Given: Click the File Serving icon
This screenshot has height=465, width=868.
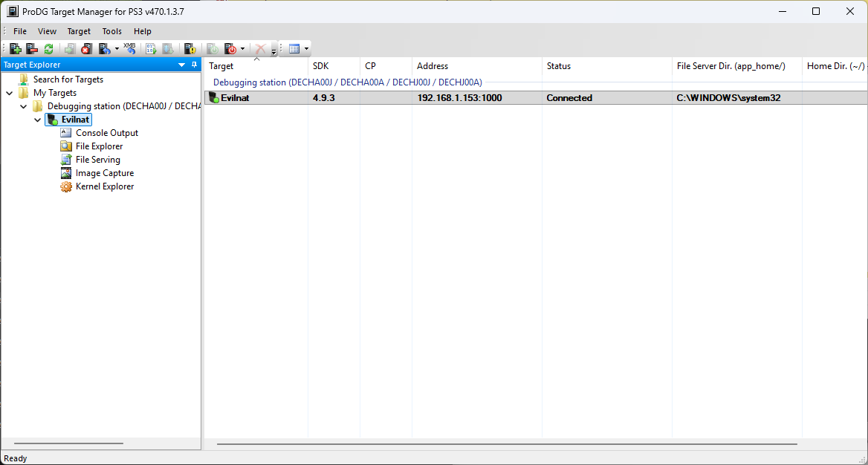Looking at the screenshot, I should [66, 160].
